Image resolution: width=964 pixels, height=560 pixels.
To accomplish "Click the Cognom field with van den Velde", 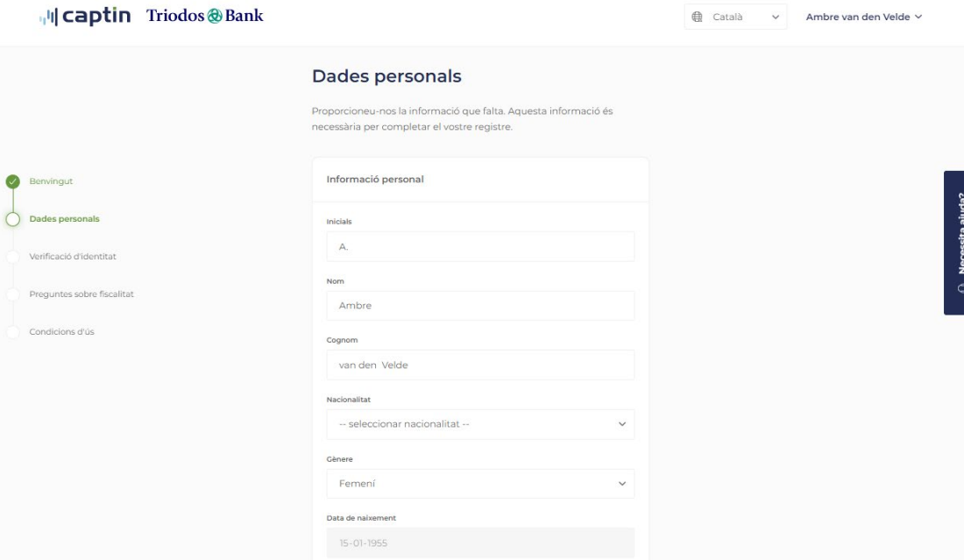I will 480,365.
